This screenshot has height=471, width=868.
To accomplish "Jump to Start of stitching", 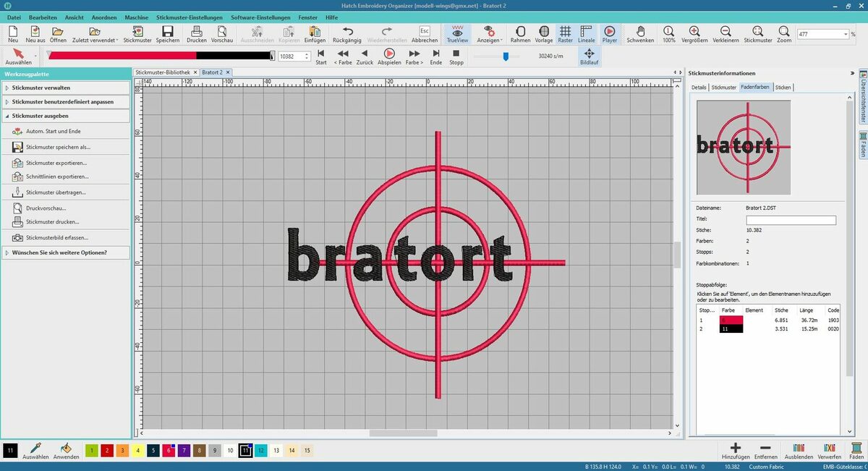I will coord(321,57).
